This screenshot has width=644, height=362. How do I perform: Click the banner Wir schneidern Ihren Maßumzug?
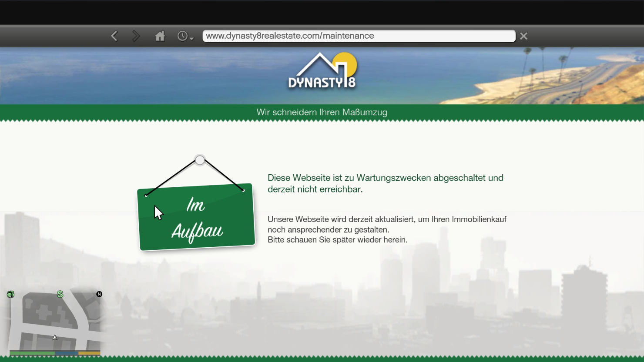coord(322,112)
